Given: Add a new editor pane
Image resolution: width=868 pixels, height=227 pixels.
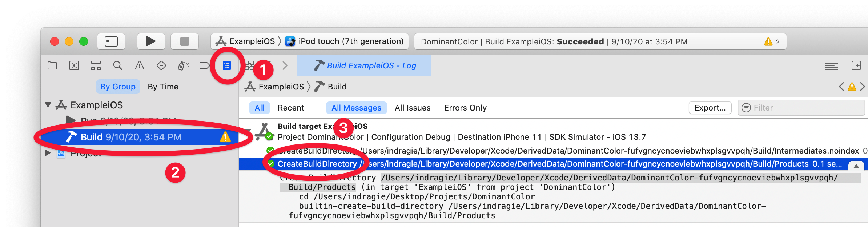Looking at the screenshot, I should pyautogui.click(x=856, y=65).
